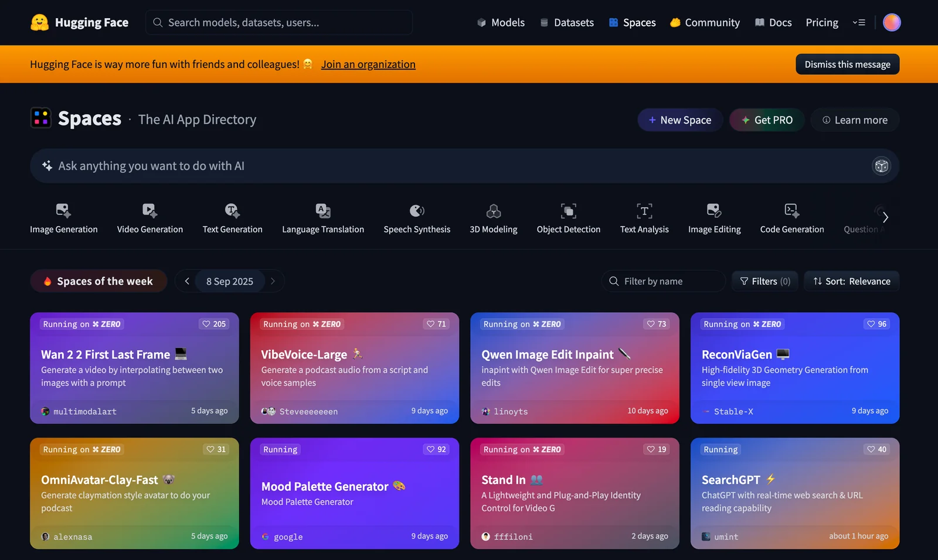
Task: Create a New Space
Action: (x=680, y=120)
